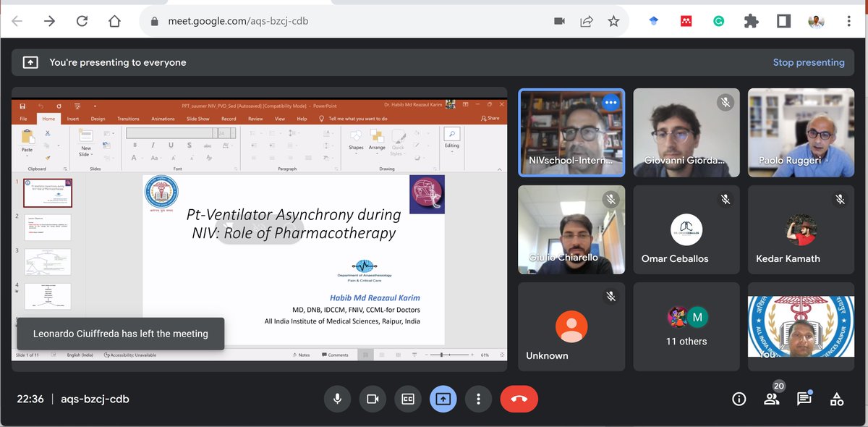This screenshot has width=868, height=427.
Task: Expand the Editing group dropdown
Action: tap(452, 138)
